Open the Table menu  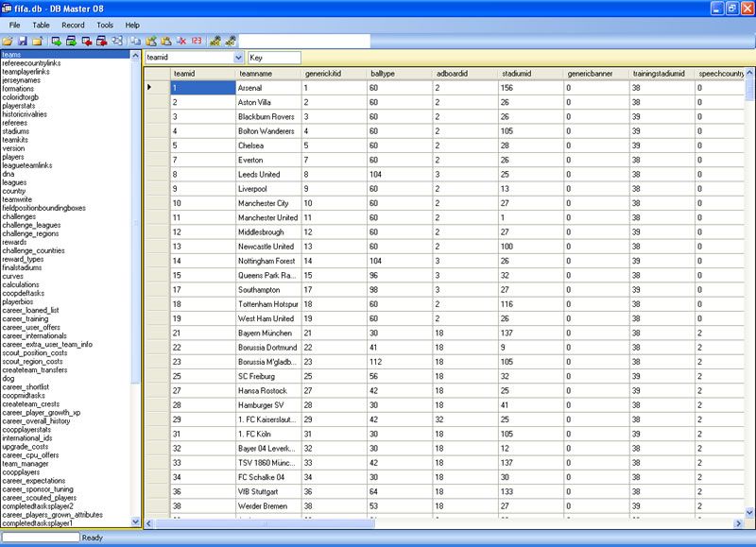pyautogui.click(x=42, y=25)
